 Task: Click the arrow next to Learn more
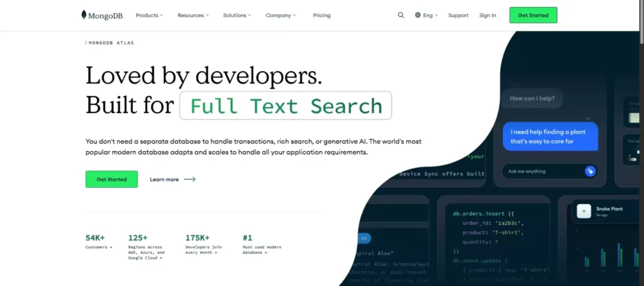click(x=190, y=179)
